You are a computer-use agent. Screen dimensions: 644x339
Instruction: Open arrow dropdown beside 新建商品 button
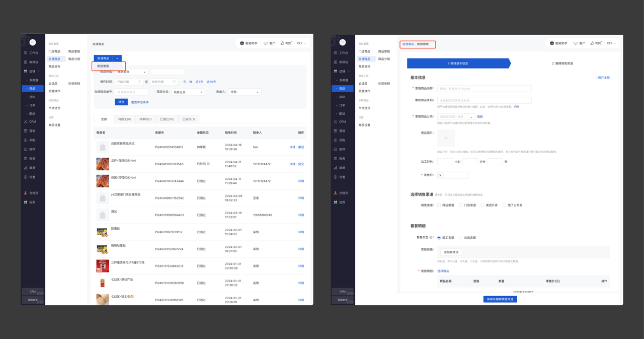[x=117, y=58]
